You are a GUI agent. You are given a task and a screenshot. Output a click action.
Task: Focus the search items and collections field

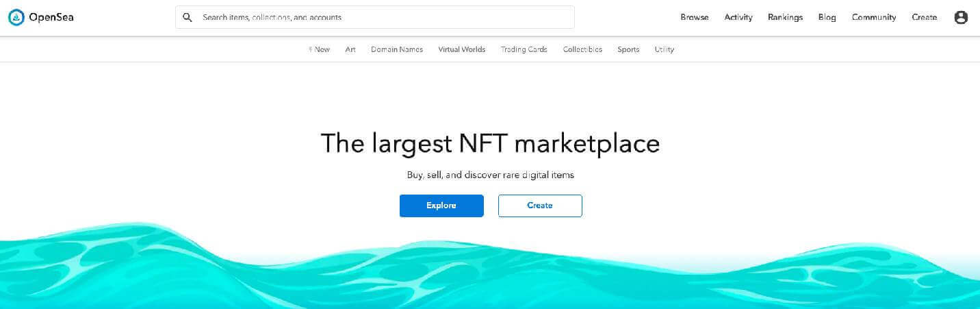point(375,17)
